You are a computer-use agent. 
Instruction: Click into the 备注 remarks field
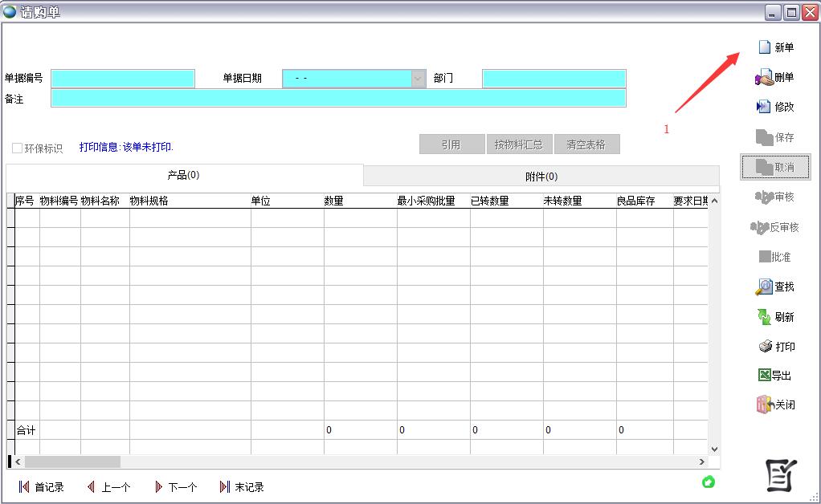pos(337,98)
